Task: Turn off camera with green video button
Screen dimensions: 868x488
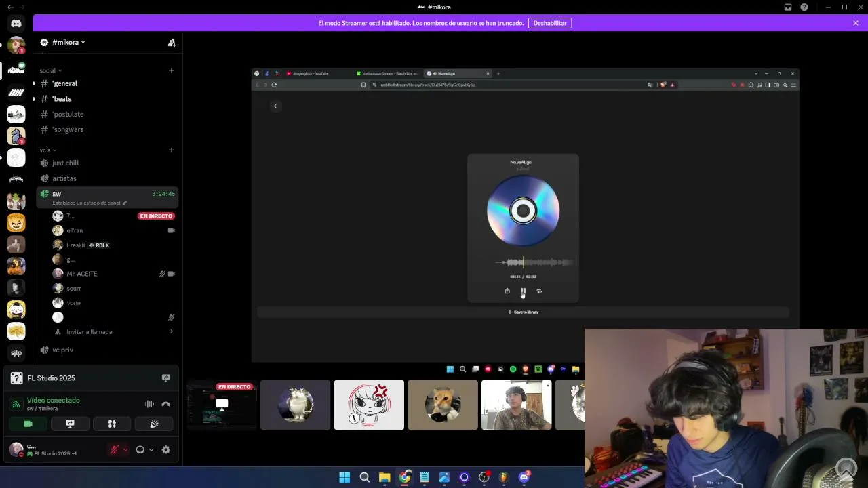Action: [x=28, y=424]
